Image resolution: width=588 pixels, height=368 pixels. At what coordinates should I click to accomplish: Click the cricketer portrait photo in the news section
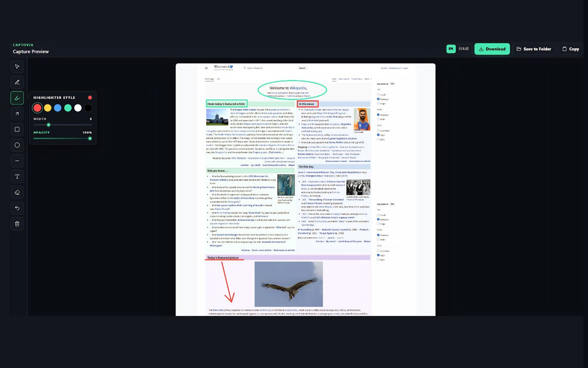pyautogui.click(x=362, y=120)
